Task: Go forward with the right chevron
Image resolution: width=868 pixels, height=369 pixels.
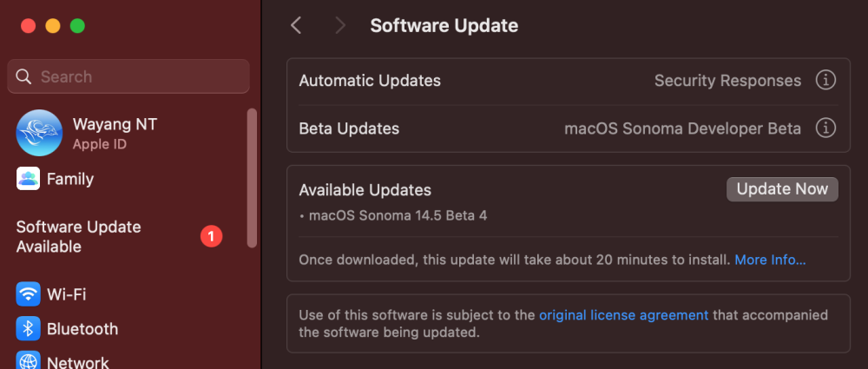Action: (x=340, y=25)
